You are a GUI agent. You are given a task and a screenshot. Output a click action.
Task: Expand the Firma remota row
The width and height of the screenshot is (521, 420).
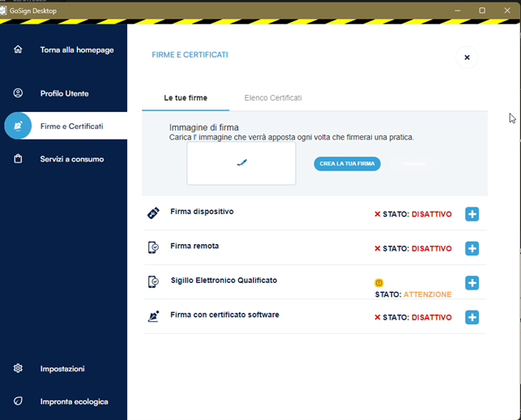[x=472, y=248]
